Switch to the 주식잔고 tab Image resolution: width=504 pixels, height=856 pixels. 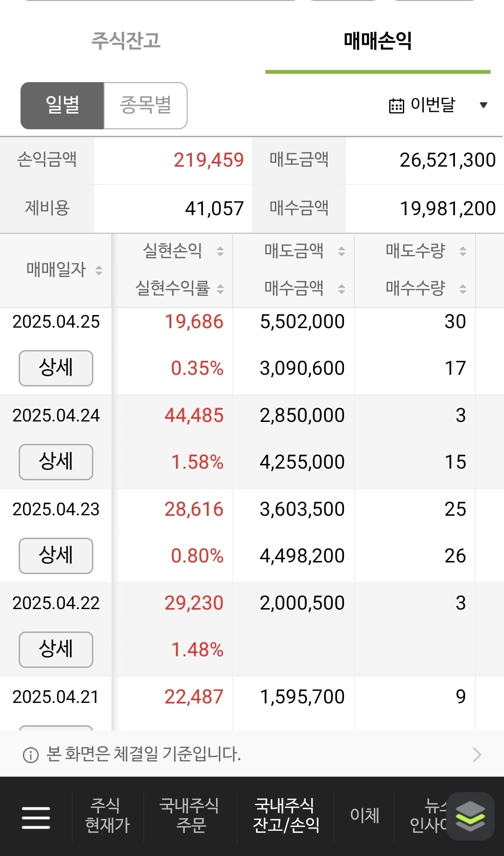(126, 41)
